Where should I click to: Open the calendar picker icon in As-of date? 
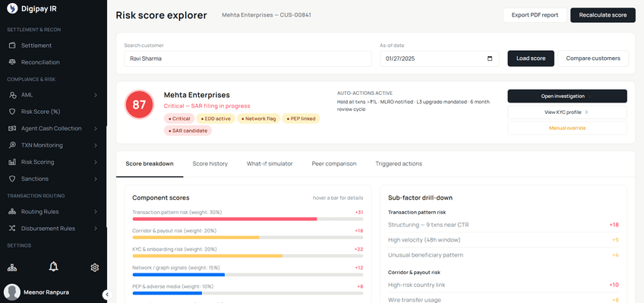490,58
